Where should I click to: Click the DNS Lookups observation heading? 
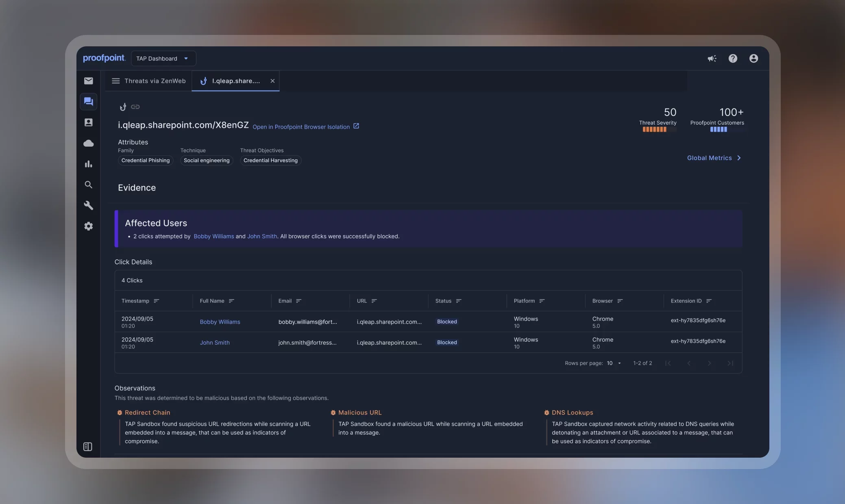(572, 413)
